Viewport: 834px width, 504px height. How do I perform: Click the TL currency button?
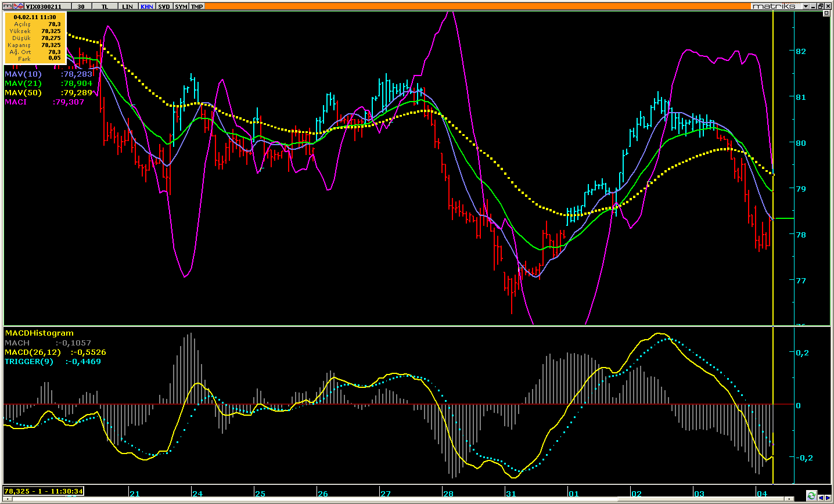click(105, 6)
